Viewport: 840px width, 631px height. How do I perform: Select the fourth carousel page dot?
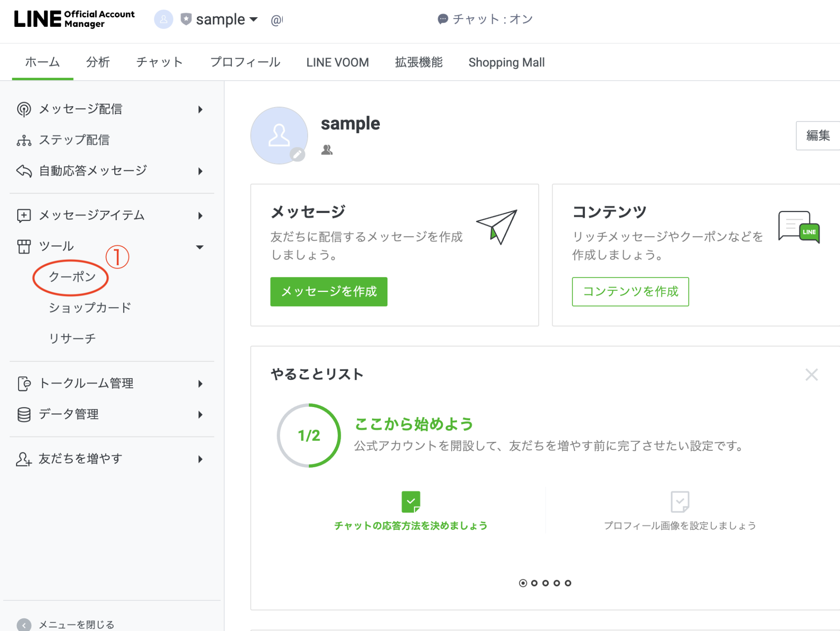[557, 583]
